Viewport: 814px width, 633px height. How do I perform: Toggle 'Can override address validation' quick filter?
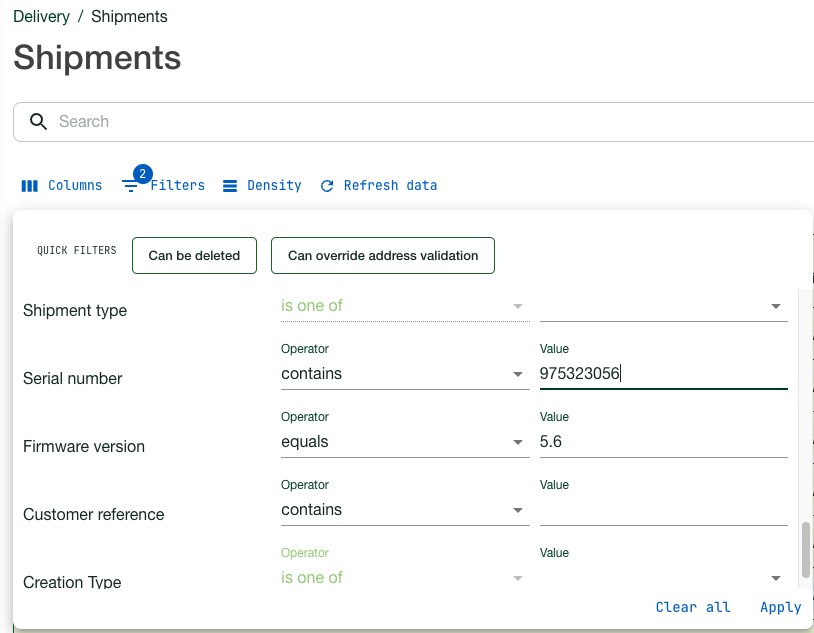tap(383, 255)
